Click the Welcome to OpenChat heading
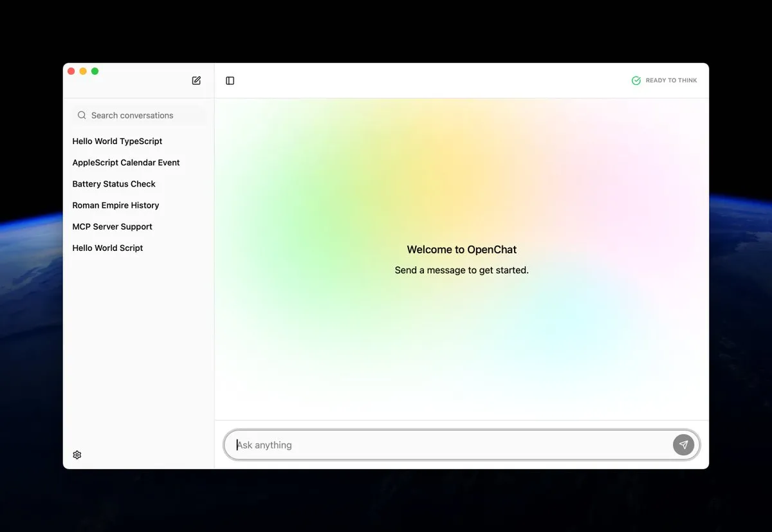The width and height of the screenshot is (772, 532). click(462, 250)
